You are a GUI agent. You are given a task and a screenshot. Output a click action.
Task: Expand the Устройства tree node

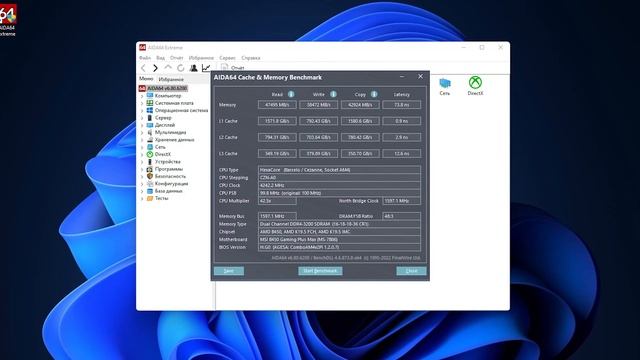(142, 162)
